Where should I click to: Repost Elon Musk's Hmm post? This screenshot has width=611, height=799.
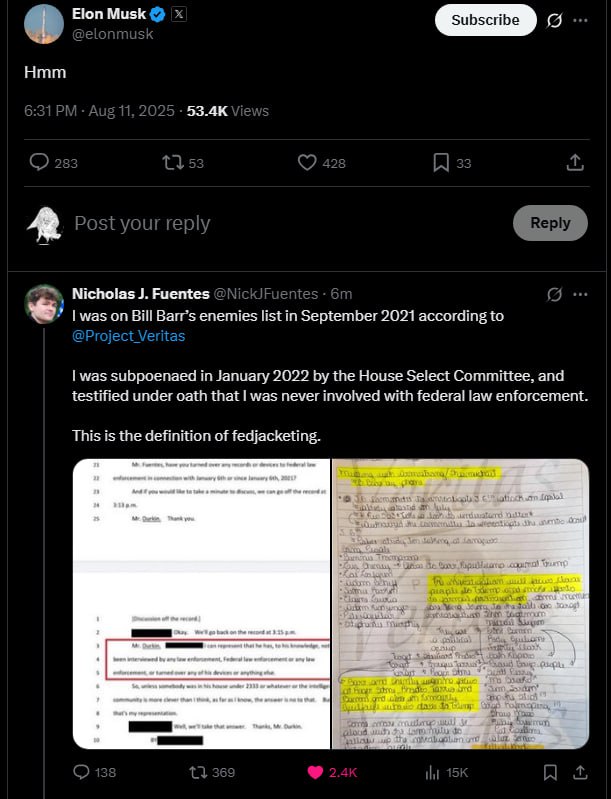click(x=182, y=163)
